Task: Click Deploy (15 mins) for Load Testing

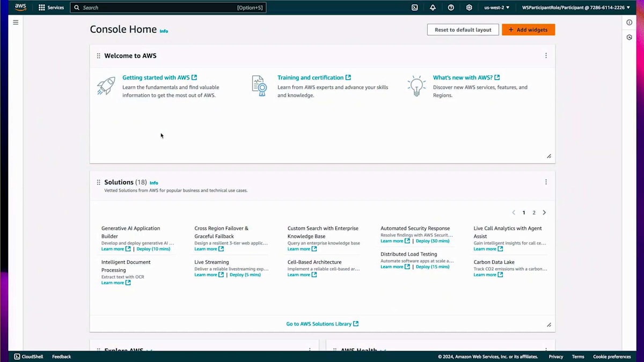Action: [x=433, y=267]
